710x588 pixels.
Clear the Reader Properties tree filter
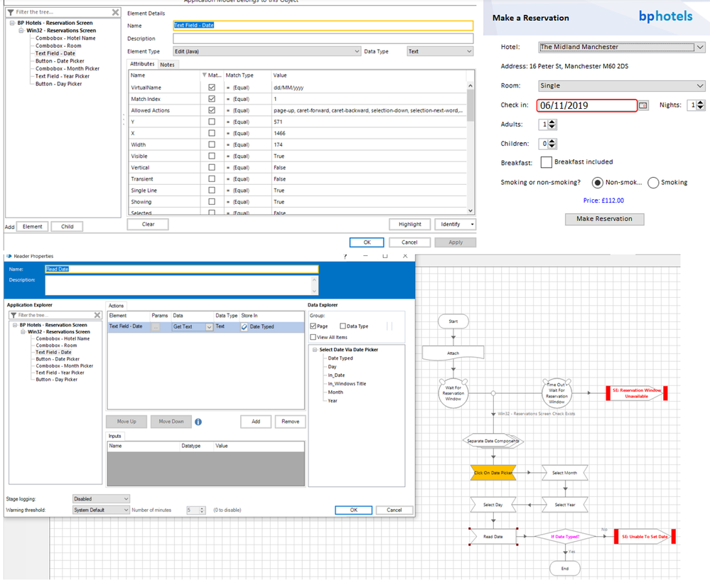[x=97, y=315]
